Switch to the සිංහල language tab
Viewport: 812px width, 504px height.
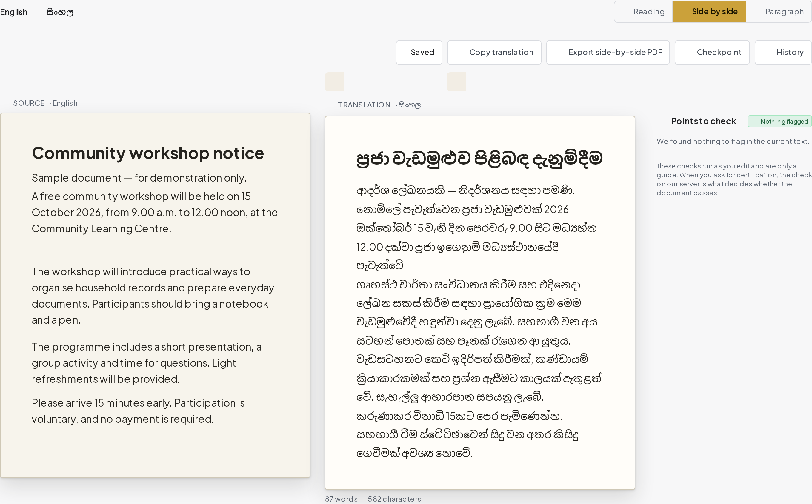click(60, 12)
